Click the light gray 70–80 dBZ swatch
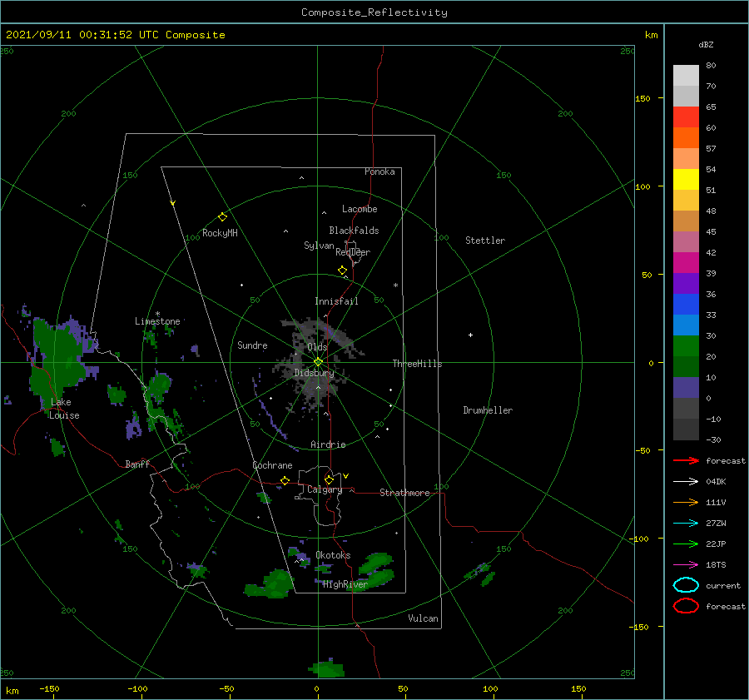 click(x=686, y=76)
